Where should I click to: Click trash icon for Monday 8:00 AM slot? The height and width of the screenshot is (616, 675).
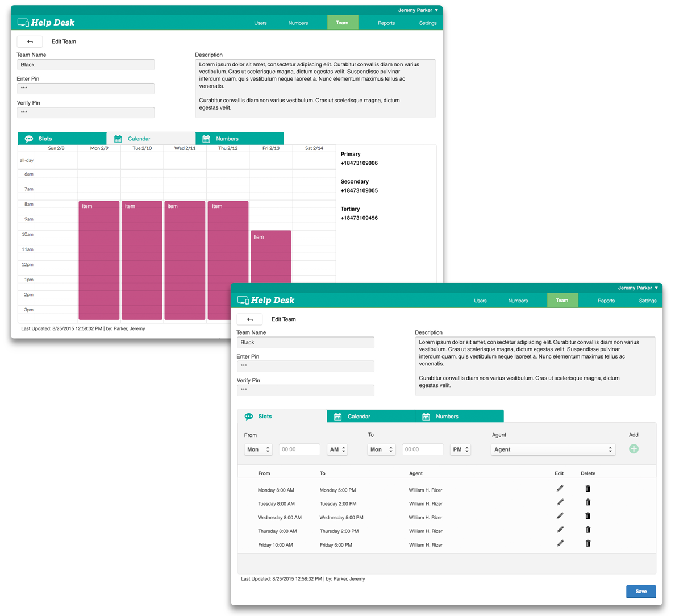click(588, 488)
